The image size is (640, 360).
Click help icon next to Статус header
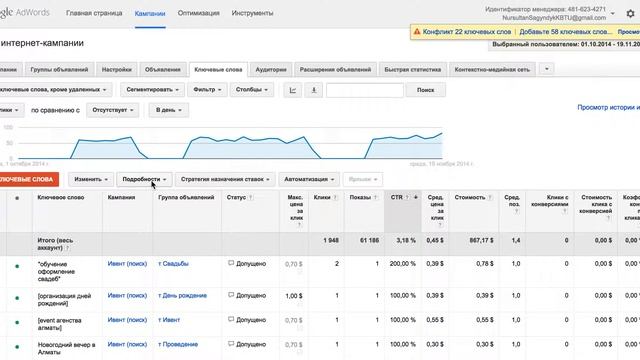[x=251, y=198]
